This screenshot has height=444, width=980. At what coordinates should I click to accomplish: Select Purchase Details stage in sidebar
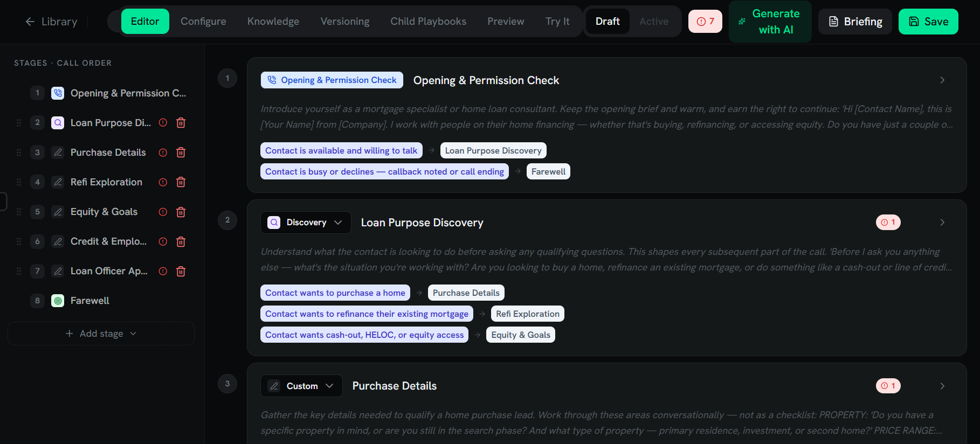tap(108, 152)
